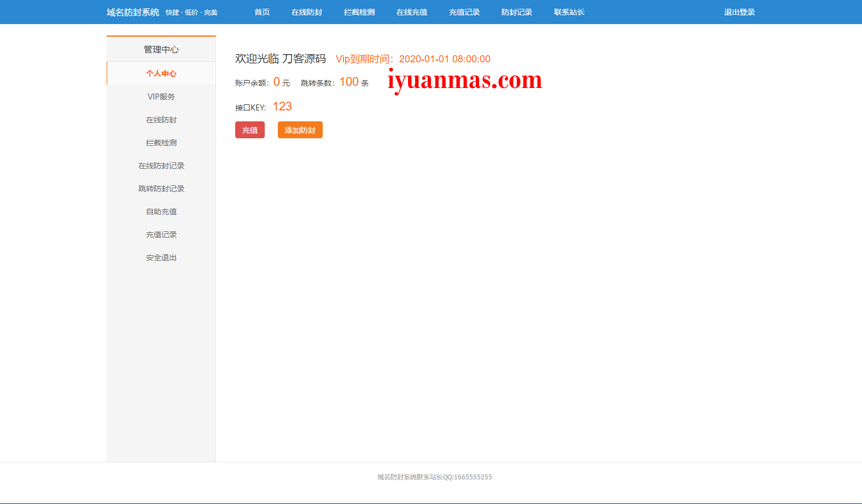Click the 账户余额 value 0
The image size is (862, 504).
click(x=277, y=82)
